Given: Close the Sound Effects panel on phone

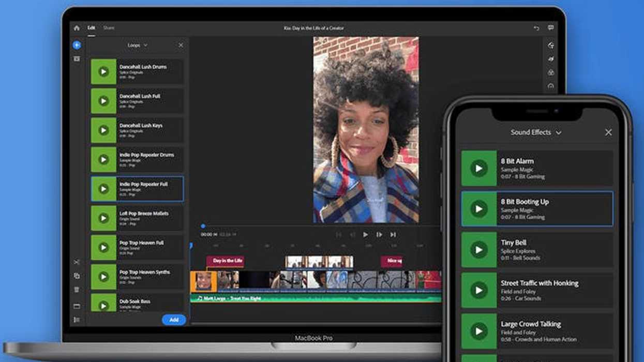Looking at the screenshot, I should pos(608,132).
